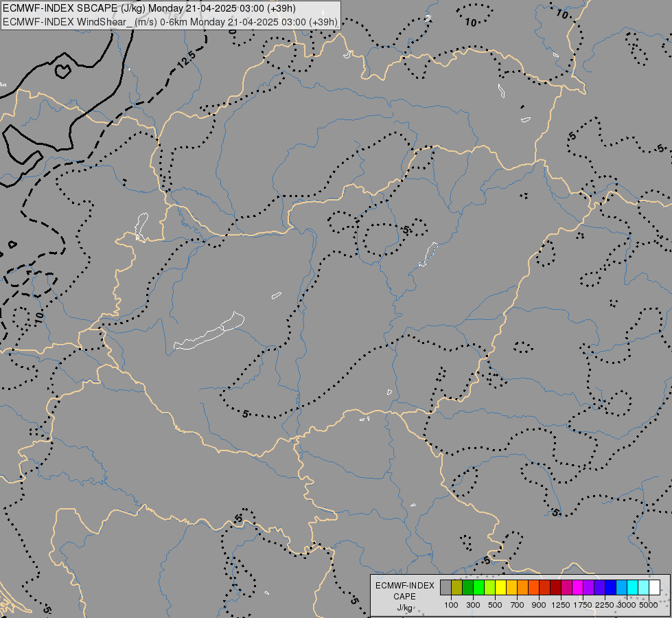Select the pink-magenta swatch right of the 1250 tick
Image resolution: width=672 pixels, height=618 pixels.
(566, 587)
